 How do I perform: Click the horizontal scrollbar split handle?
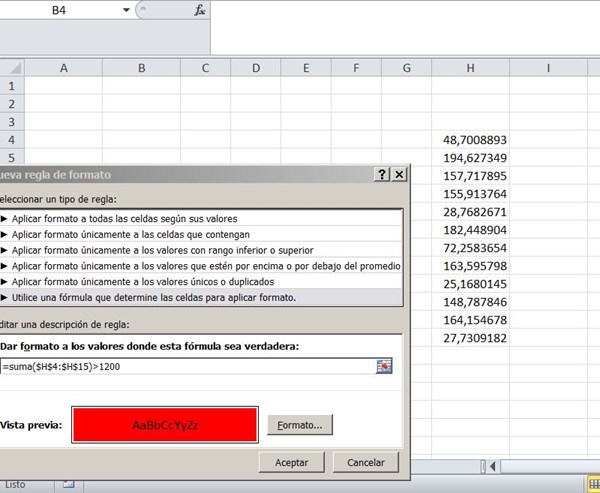click(x=483, y=466)
